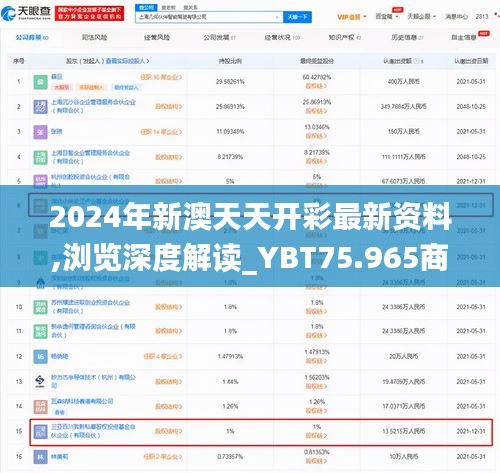The image size is (500, 473).
Task: Open the 天眼服务 dropdown menu
Action: click(x=421, y=16)
